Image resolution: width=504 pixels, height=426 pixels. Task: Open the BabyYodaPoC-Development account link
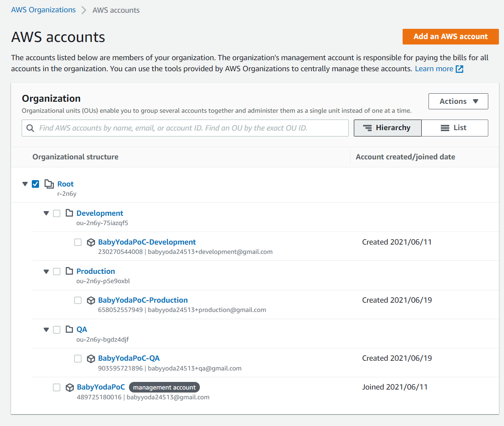(x=147, y=242)
